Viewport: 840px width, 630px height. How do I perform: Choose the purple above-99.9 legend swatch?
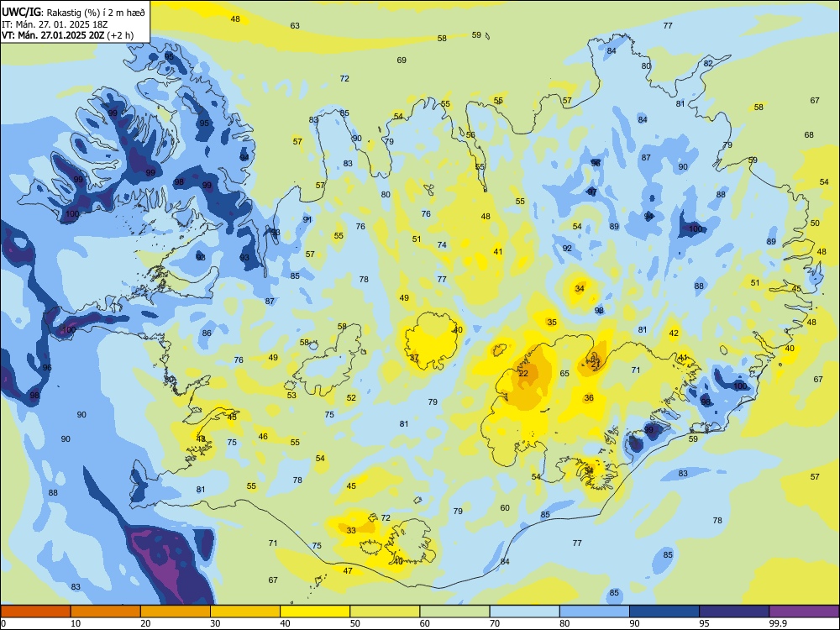(x=804, y=612)
